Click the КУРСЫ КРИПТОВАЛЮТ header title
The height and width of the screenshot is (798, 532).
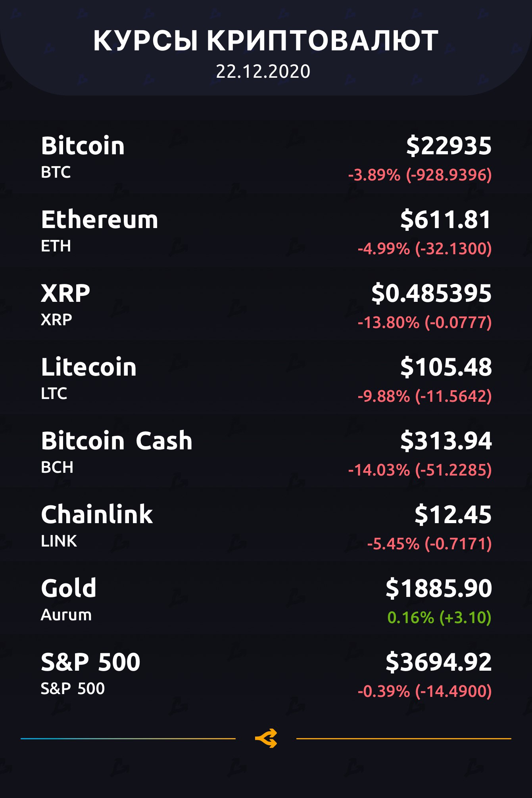(x=266, y=40)
